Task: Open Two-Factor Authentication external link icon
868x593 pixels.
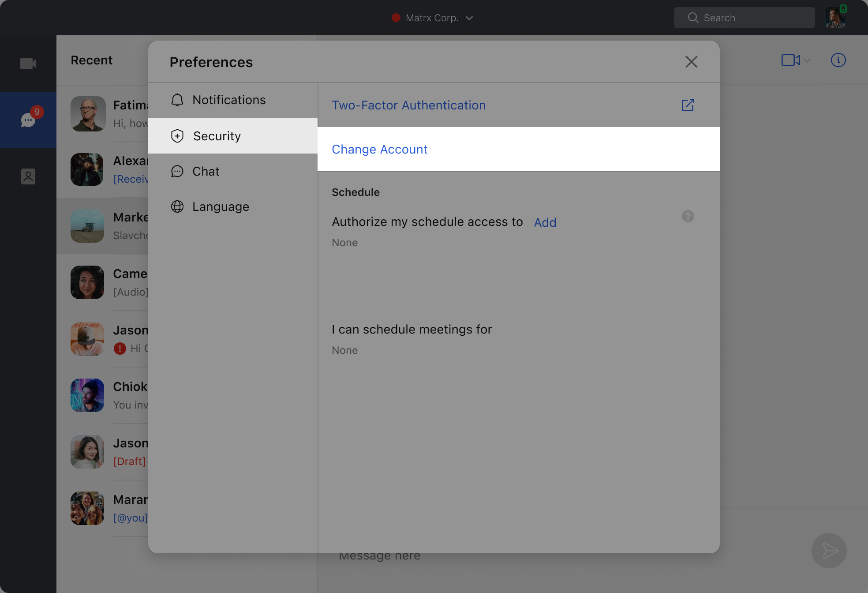Action: pos(688,105)
